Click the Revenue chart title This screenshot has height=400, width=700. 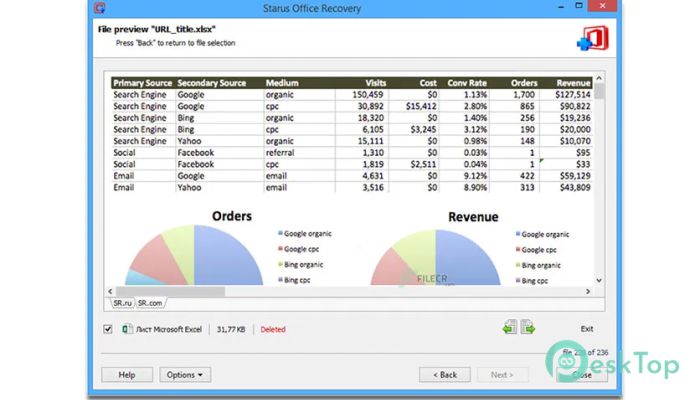(473, 217)
